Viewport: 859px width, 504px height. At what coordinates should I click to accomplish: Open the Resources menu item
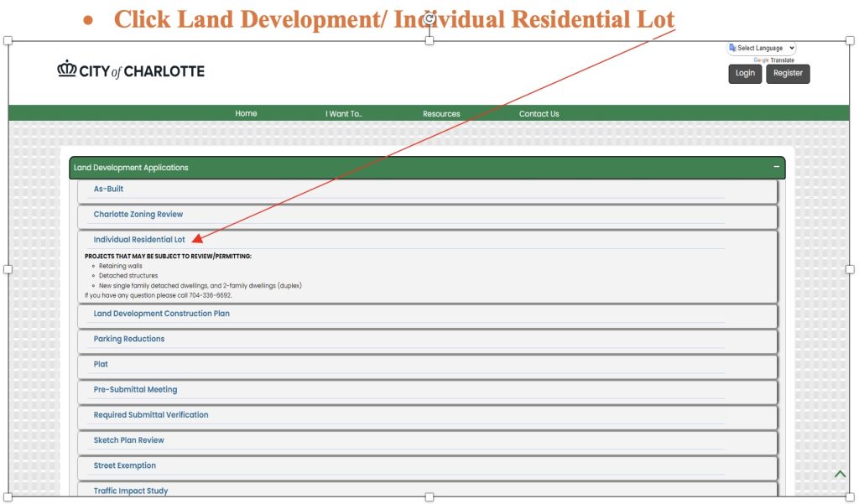(441, 114)
